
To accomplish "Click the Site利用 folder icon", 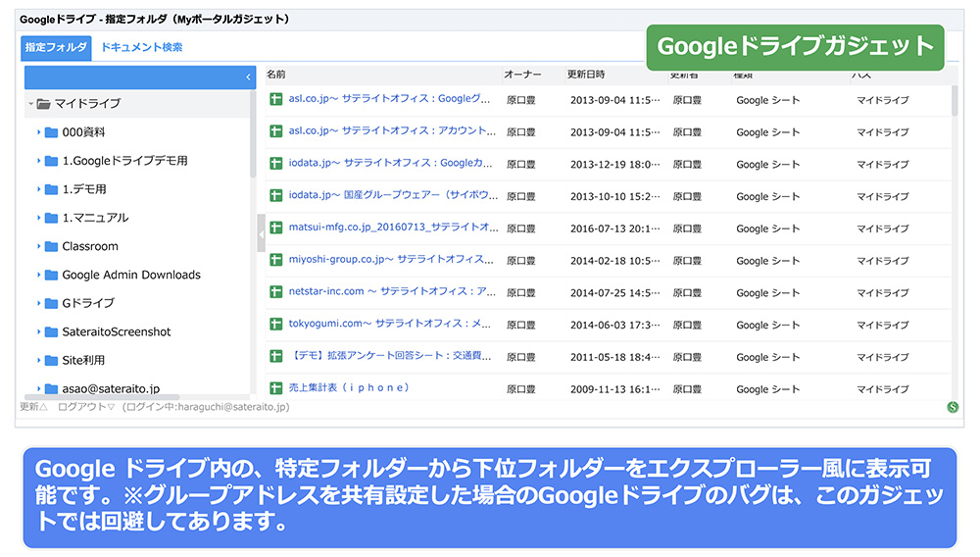I will 51,360.
